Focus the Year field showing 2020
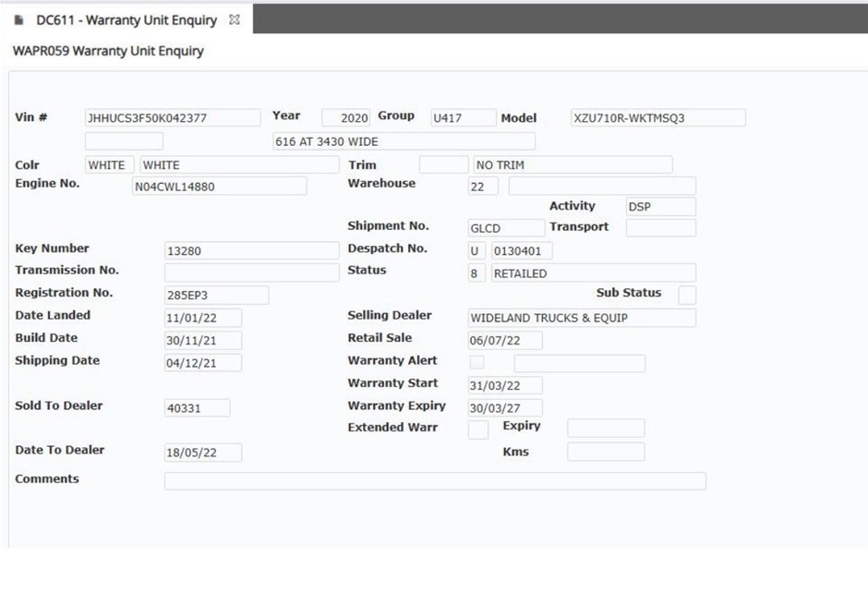This screenshot has width=868, height=593. pos(346,118)
